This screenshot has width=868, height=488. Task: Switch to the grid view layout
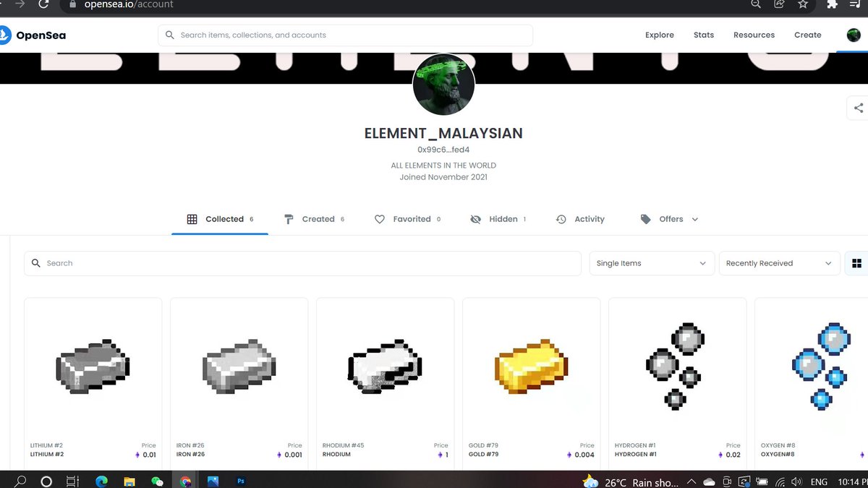point(857,263)
